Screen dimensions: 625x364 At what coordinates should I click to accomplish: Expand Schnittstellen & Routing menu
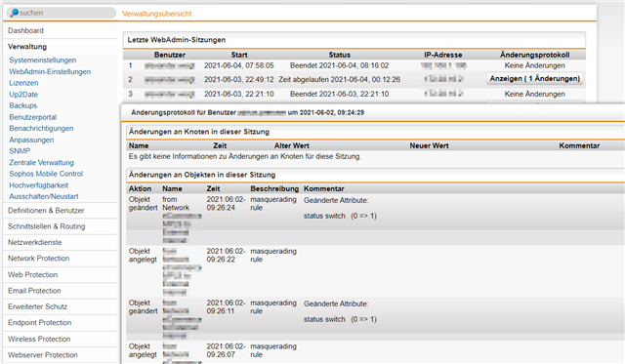[46, 226]
